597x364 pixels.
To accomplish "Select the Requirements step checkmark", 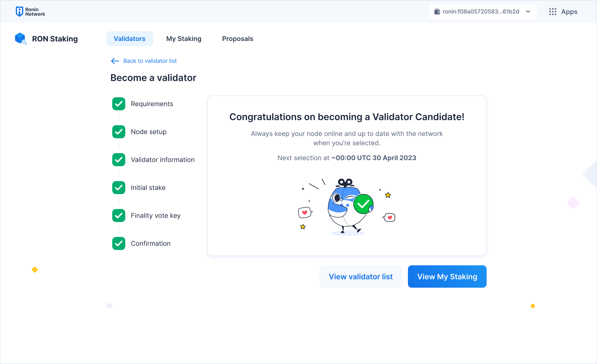I will 119,104.
